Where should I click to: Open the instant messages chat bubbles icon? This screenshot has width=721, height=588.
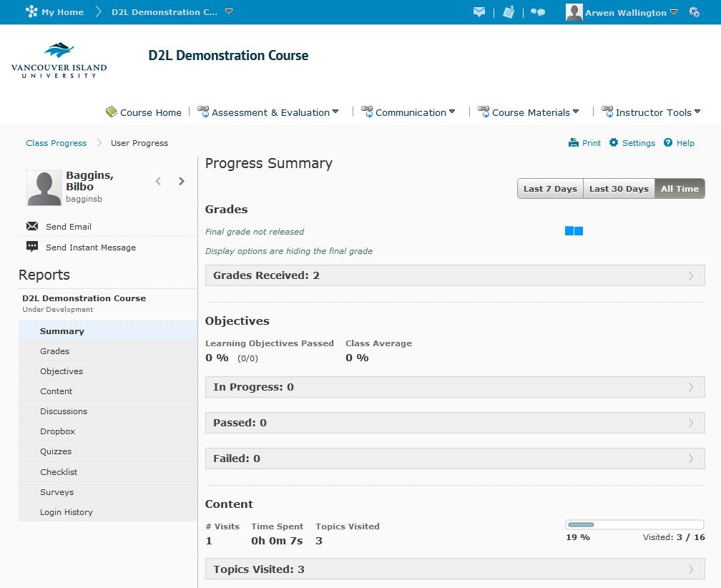click(538, 12)
